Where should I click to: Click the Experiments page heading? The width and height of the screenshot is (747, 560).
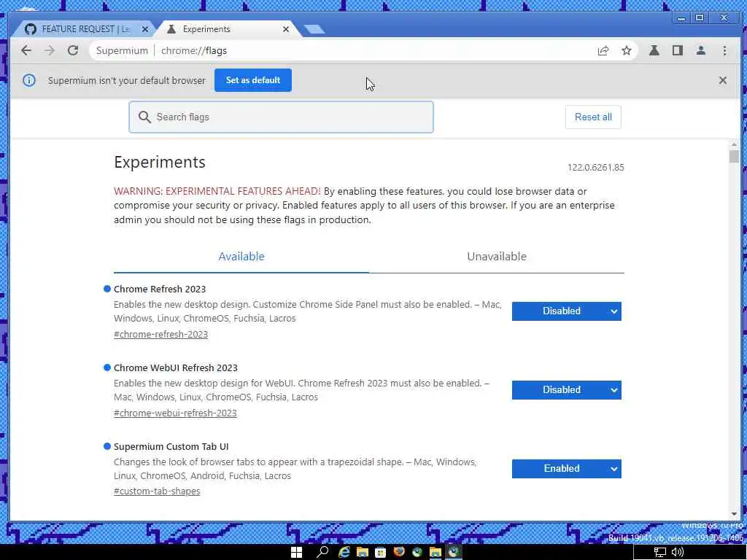(160, 163)
